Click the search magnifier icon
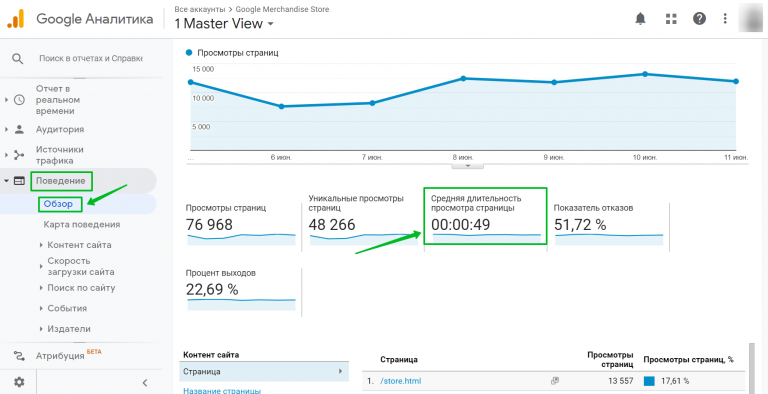768x394 pixels. [18, 59]
